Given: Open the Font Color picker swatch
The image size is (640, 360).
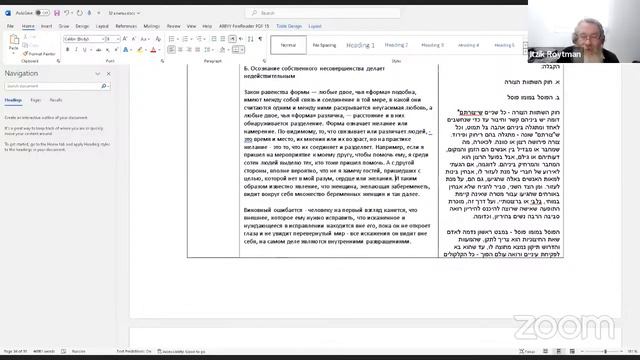Looking at the screenshot, I should pos(153,50).
